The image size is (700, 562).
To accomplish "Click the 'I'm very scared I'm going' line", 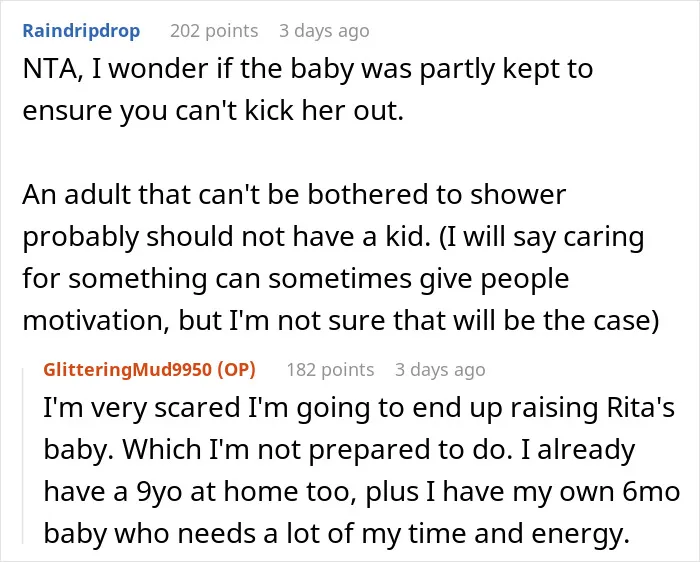I will (x=359, y=408).
